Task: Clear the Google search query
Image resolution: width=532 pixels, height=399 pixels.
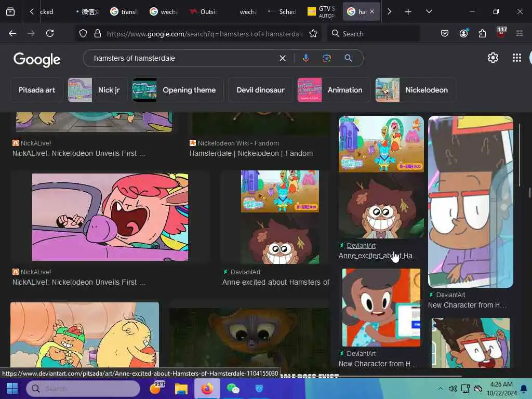Action: 282,58
